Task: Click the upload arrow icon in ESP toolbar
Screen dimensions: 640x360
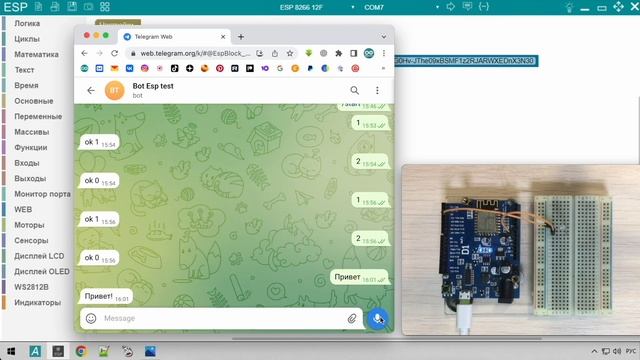Action: (450, 7)
